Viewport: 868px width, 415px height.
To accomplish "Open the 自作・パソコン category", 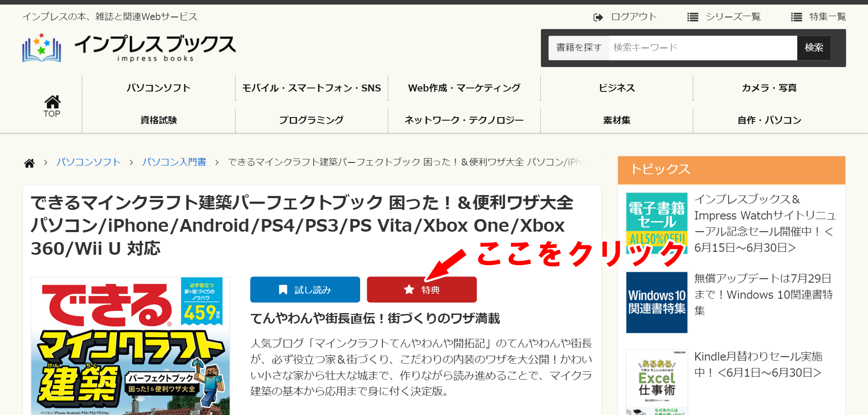I will [769, 120].
